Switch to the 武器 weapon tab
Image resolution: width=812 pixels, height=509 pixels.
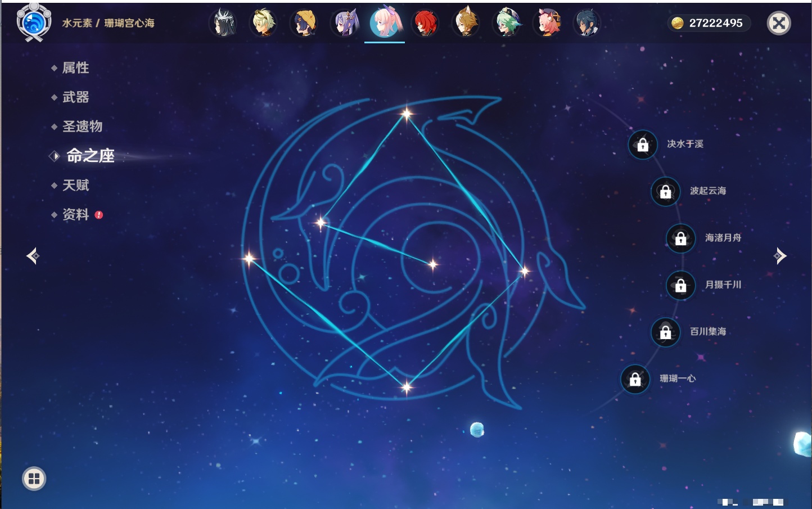[x=75, y=97]
